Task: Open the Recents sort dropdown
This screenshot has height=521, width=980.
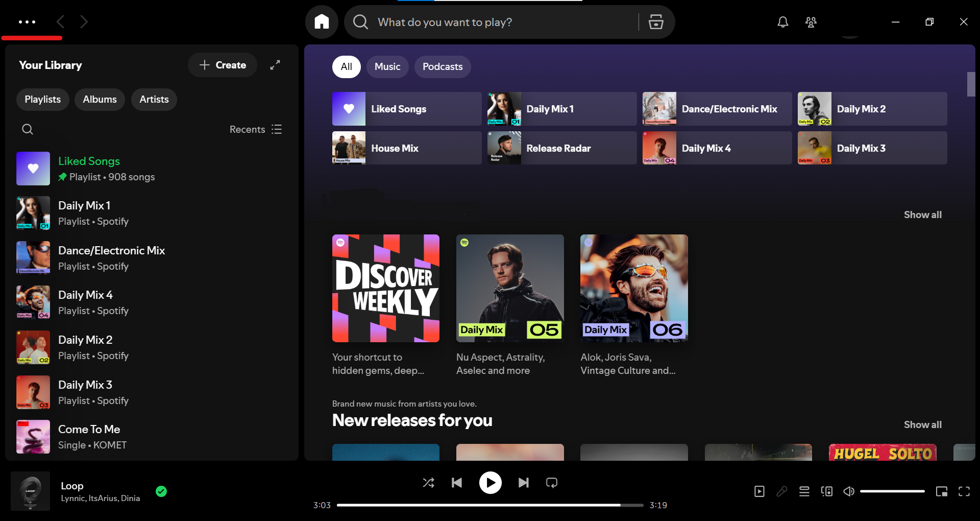Action: coord(255,129)
